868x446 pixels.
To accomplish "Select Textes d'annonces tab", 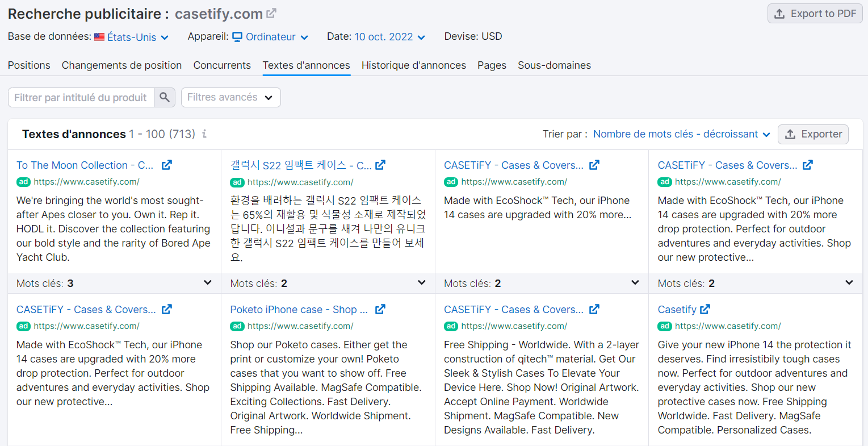I will click(x=306, y=65).
